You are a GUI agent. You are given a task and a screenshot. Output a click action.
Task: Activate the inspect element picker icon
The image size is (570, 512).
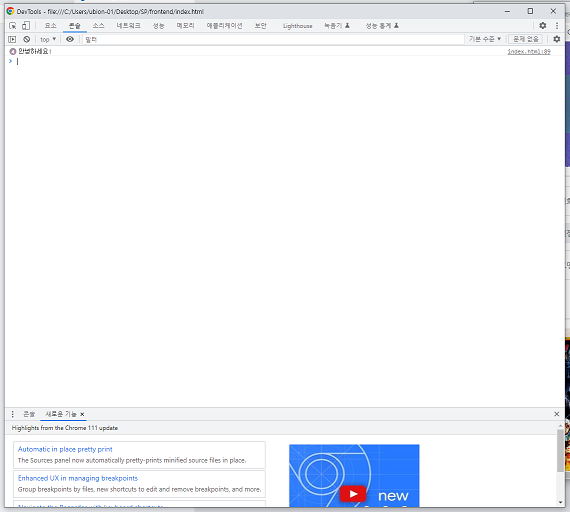click(x=13, y=26)
